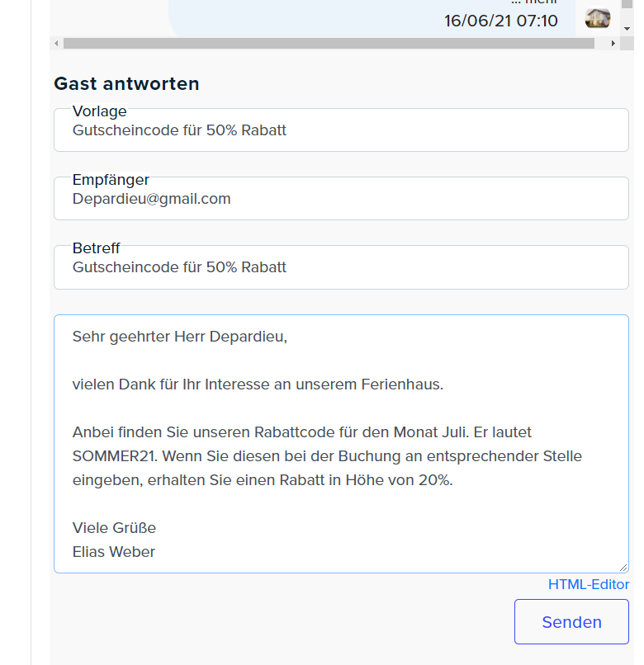Click the vertical scrollbar thumb at the top right
The image size is (644, 665).
tap(627, 4)
